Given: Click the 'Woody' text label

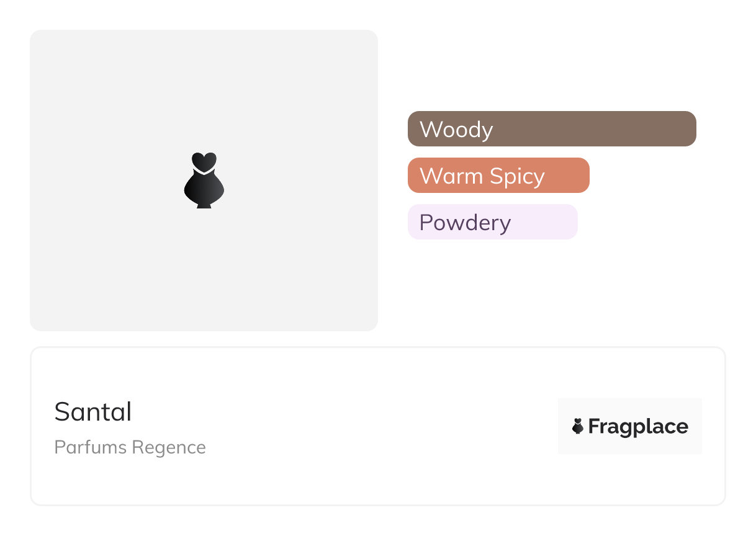Looking at the screenshot, I should [456, 129].
